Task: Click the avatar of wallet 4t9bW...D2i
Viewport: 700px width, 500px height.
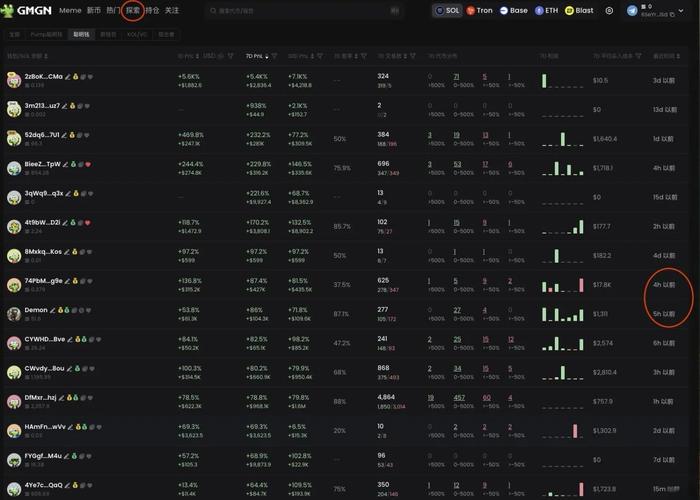Action: [x=14, y=227]
